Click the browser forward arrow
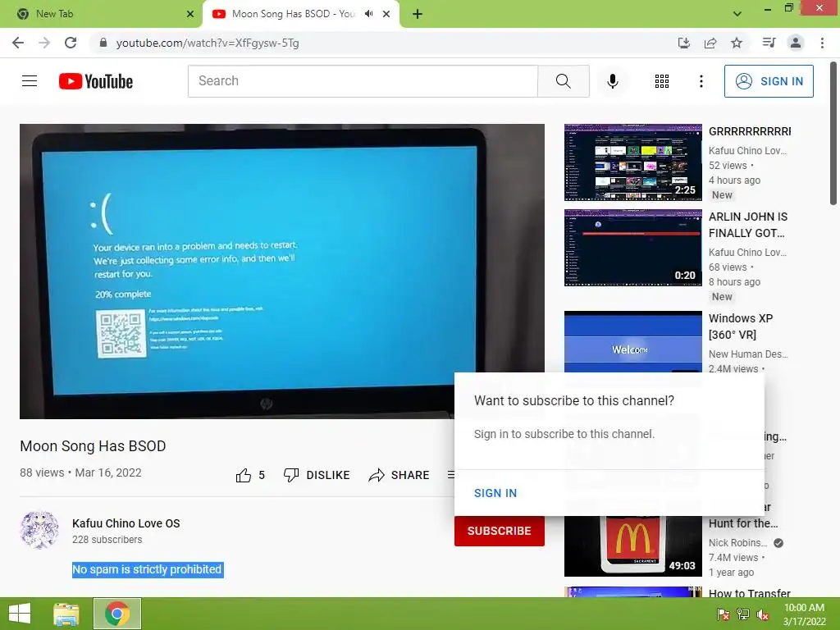The width and height of the screenshot is (840, 630). (x=44, y=43)
